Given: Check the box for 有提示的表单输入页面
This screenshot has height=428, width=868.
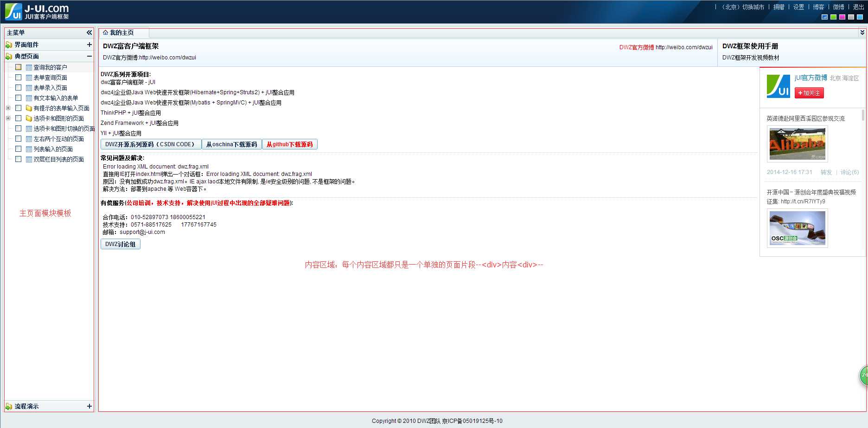Looking at the screenshot, I should pyautogui.click(x=19, y=108).
